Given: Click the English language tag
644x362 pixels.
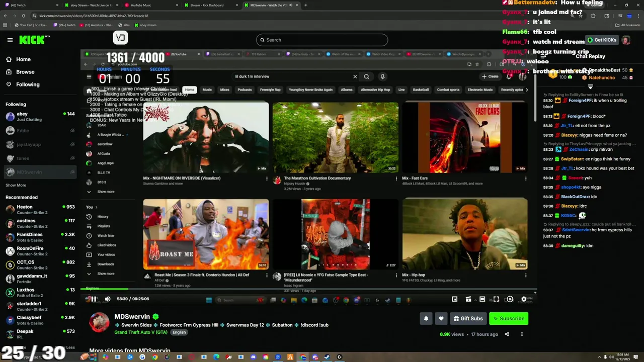Looking at the screenshot, I should pos(179,332).
